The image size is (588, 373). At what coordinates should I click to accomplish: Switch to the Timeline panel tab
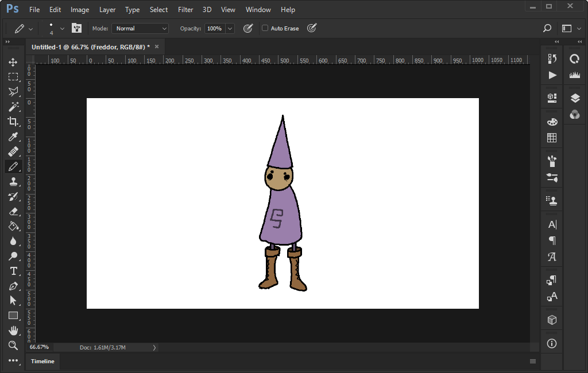point(42,361)
